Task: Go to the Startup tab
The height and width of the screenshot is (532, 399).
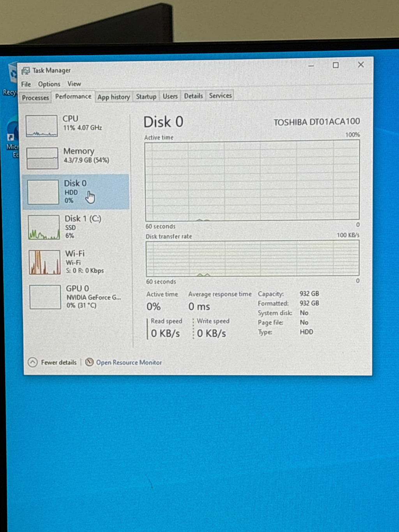Action: tap(146, 97)
